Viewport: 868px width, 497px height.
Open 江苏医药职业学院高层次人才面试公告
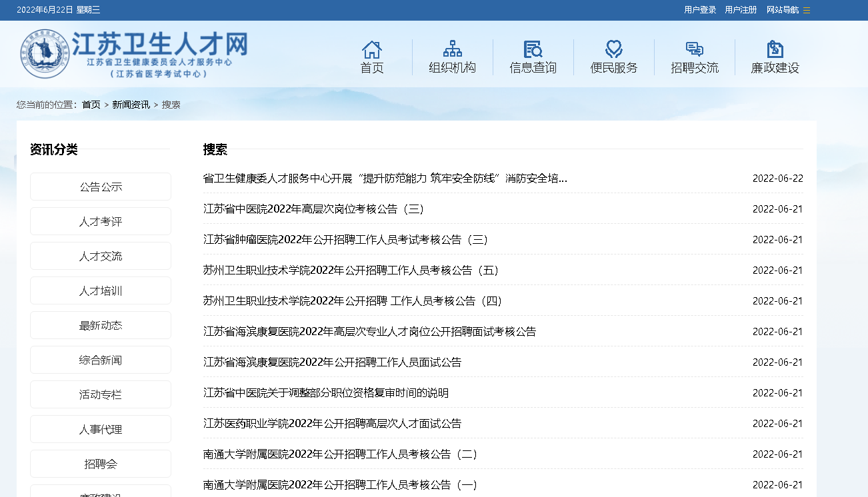pos(332,424)
